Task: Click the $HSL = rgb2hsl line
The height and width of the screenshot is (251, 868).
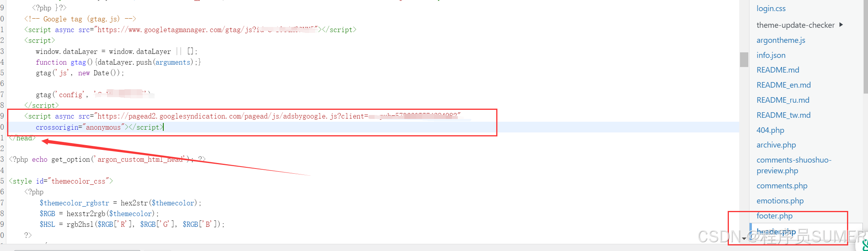Action: coord(132,224)
